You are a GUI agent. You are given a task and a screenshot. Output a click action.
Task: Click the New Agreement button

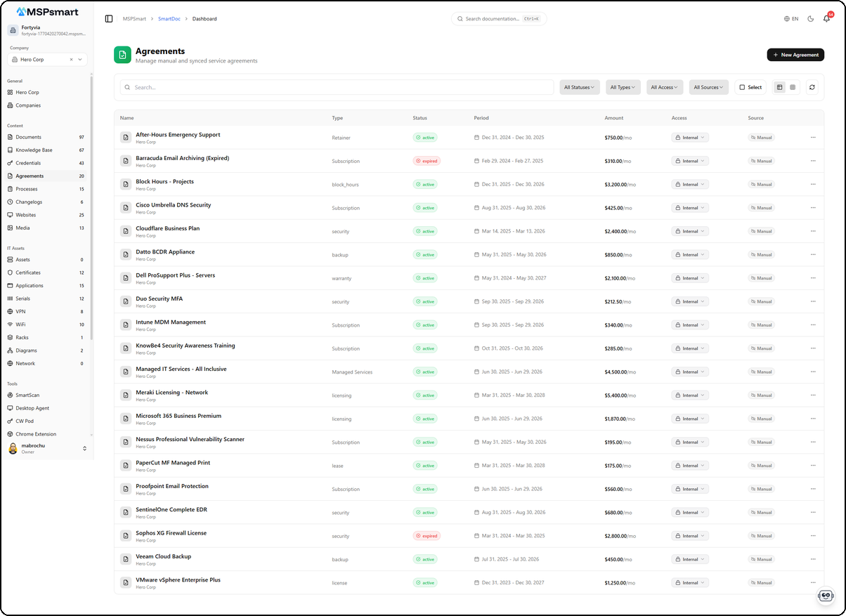coord(795,55)
